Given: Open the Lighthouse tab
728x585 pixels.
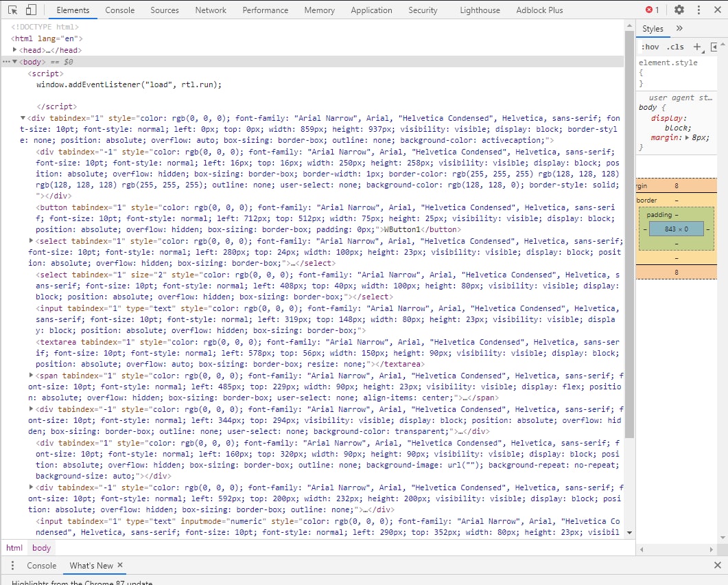Looking at the screenshot, I should (x=480, y=10).
